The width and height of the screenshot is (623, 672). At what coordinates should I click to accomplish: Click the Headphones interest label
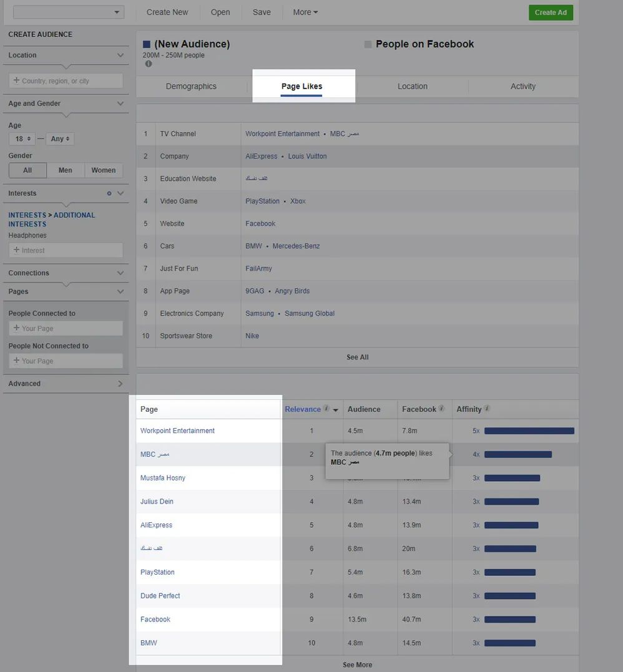pyautogui.click(x=27, y=235)
